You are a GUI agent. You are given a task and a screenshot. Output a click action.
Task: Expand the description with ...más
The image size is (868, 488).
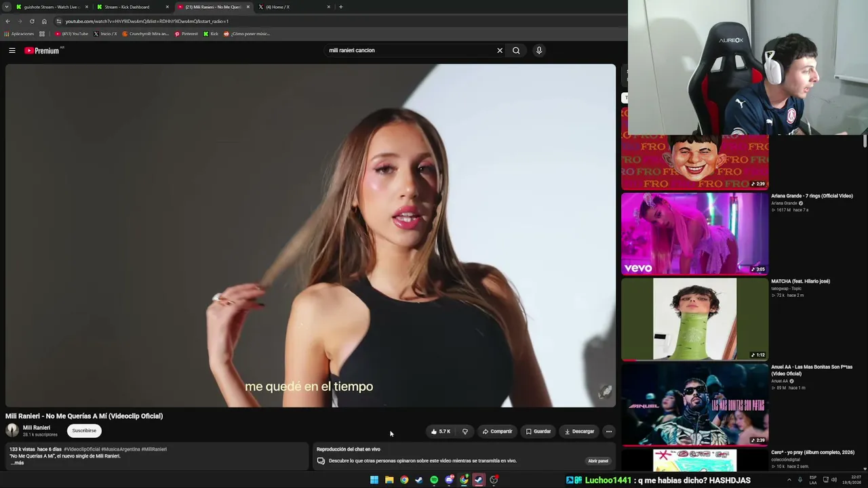(x=17, y=462)
